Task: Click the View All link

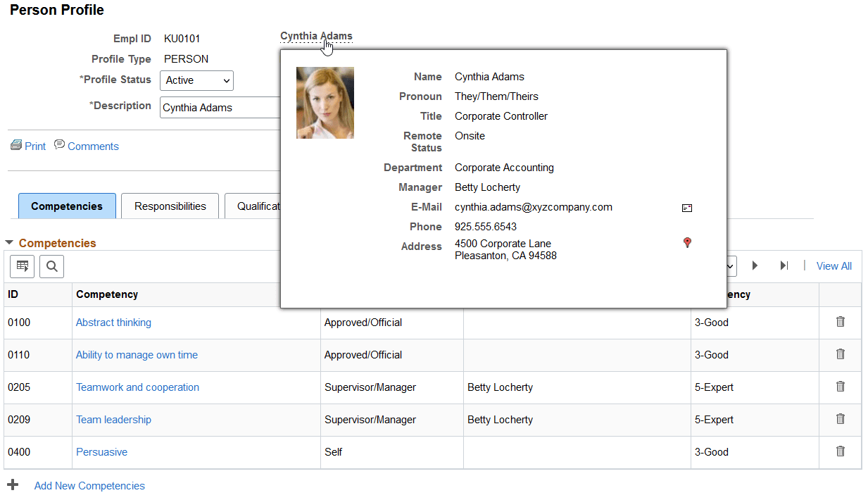Action: [834, 265]
